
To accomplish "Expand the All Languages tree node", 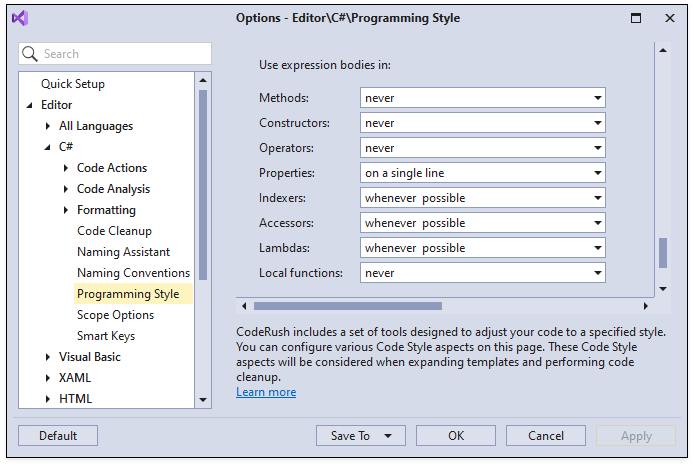I will pyautogui.click(x=48, y=126).
